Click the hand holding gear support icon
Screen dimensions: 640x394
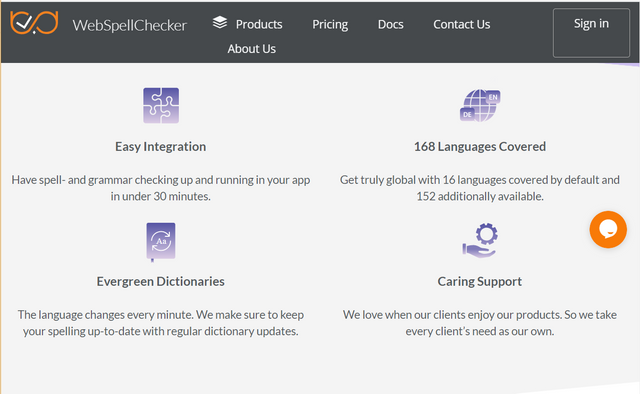point(480,240)
